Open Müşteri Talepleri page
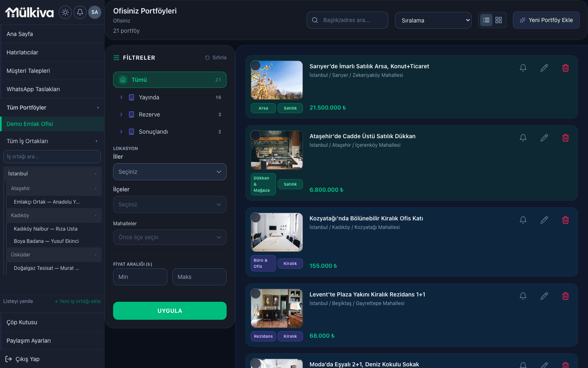This screenshot has height=368, width=588. (x=52, y=71)
